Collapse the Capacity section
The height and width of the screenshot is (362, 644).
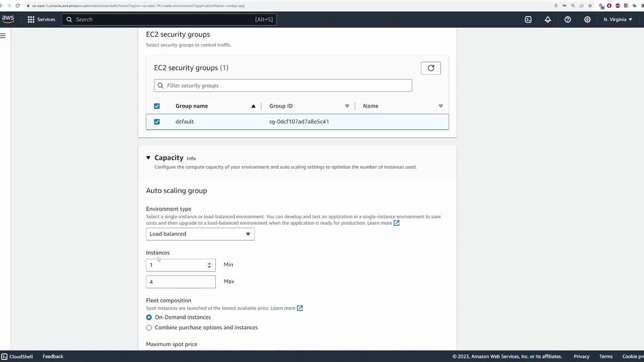[148, 158]
